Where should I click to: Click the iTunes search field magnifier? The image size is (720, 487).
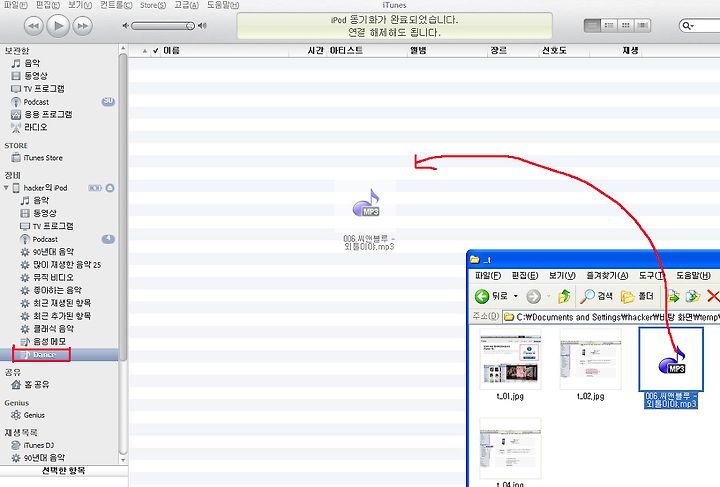[x=687, y=26]
